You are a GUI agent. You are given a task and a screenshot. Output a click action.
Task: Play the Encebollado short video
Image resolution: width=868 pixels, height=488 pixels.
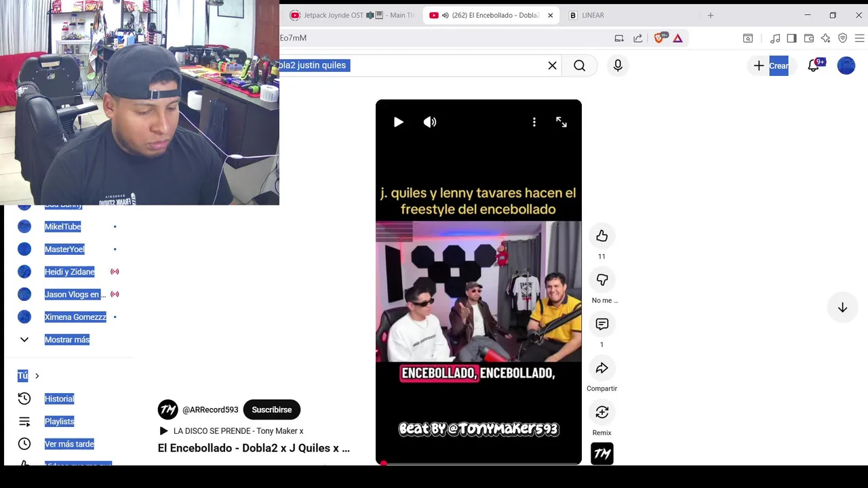click(399, 122)
